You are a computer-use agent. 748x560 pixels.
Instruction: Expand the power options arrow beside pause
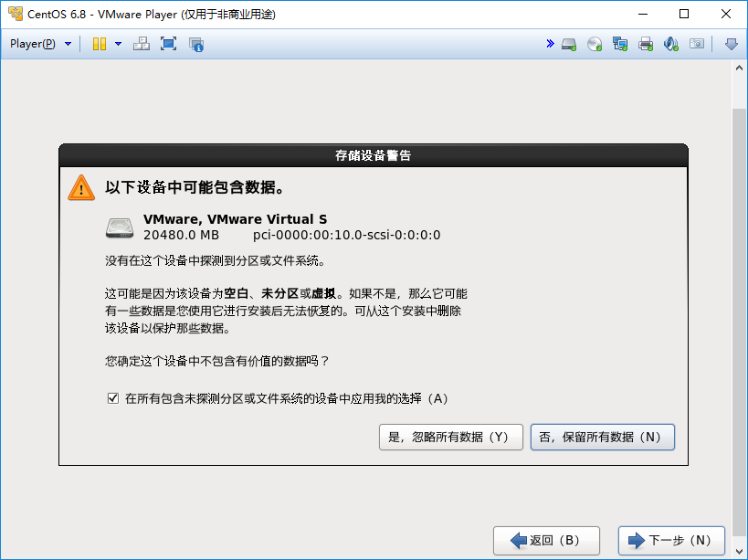click(119, 44)
